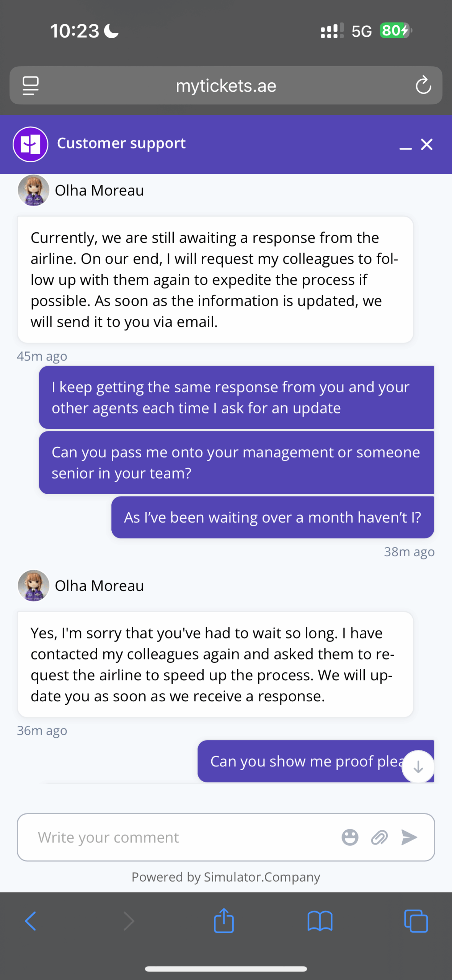Image resolution: width=452 pixels, height=980 pixels.
Task: Tap the Customer support logo icon
Action: 31,144
